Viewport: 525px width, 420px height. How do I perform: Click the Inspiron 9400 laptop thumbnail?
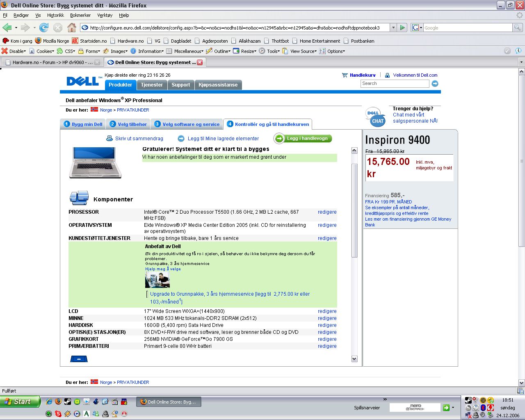[x=95, y=162]
